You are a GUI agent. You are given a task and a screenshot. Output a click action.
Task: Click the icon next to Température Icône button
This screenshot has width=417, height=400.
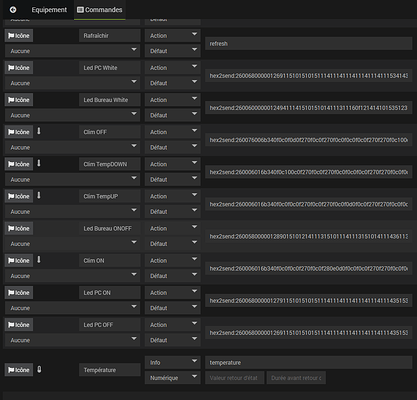click(39, 369)
